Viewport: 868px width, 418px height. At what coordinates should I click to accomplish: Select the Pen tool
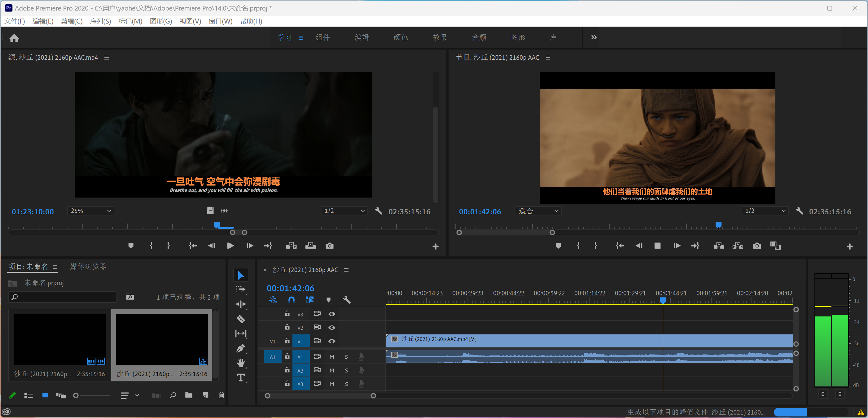pos(241,348)
